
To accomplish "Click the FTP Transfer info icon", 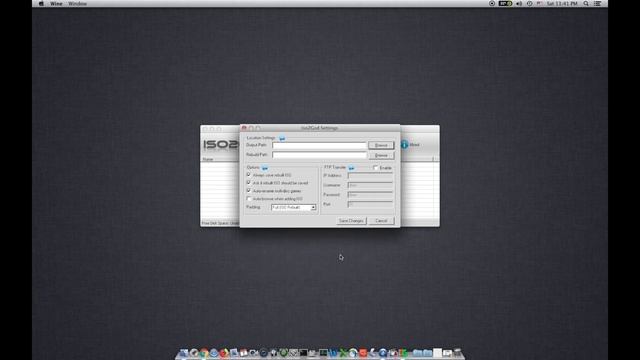I will (351, 168).
